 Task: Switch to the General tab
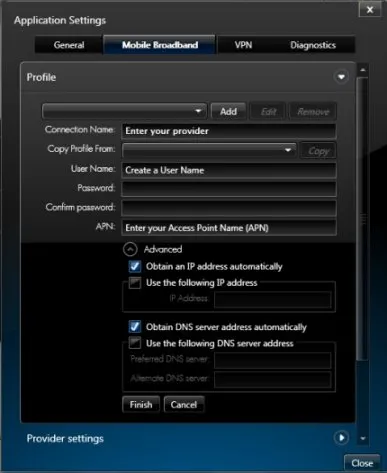tap(69, 45)
